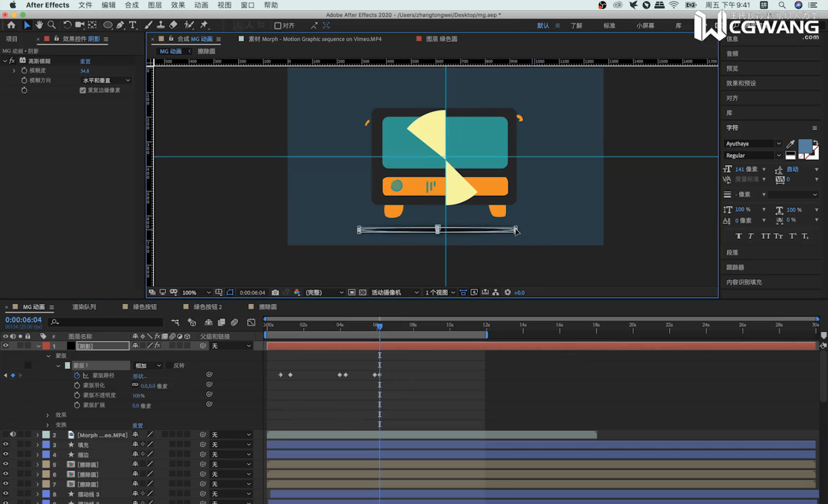This screenshot has width=828, height=504.
Task: Select the Unified Camera tool
Action: (x=80, y=25)
